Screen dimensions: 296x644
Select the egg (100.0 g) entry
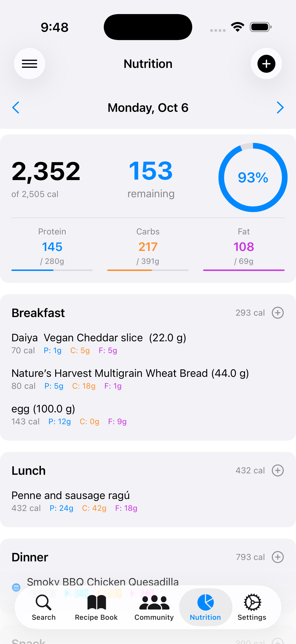point(43,409)
